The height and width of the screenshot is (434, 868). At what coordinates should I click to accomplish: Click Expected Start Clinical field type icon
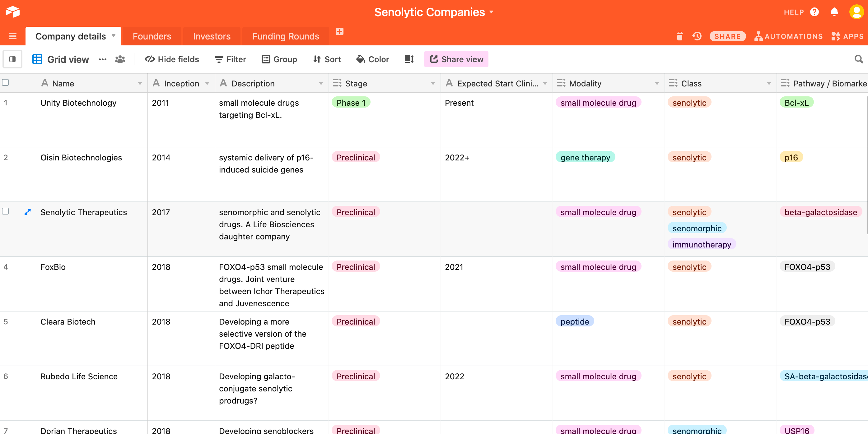point(449,83)
